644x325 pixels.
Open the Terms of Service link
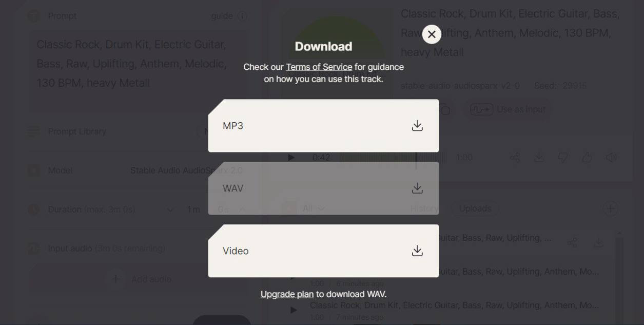point(319,67)
